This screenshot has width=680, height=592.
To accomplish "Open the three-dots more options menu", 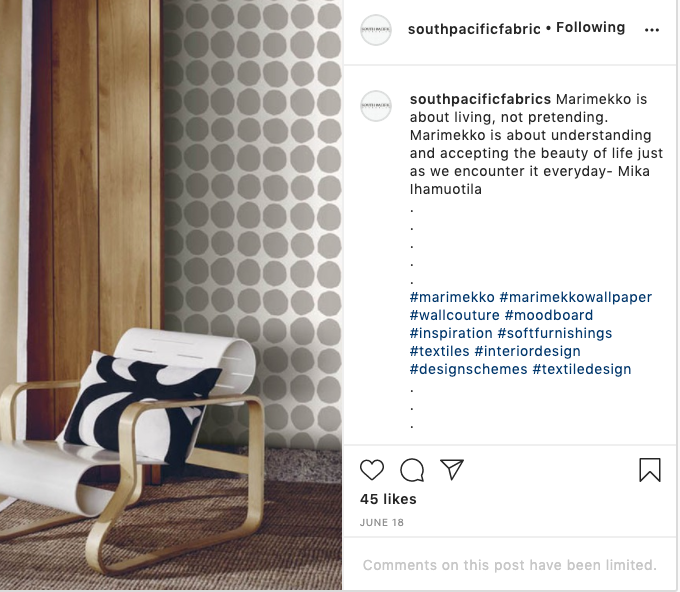I will (x=652, y=29).
